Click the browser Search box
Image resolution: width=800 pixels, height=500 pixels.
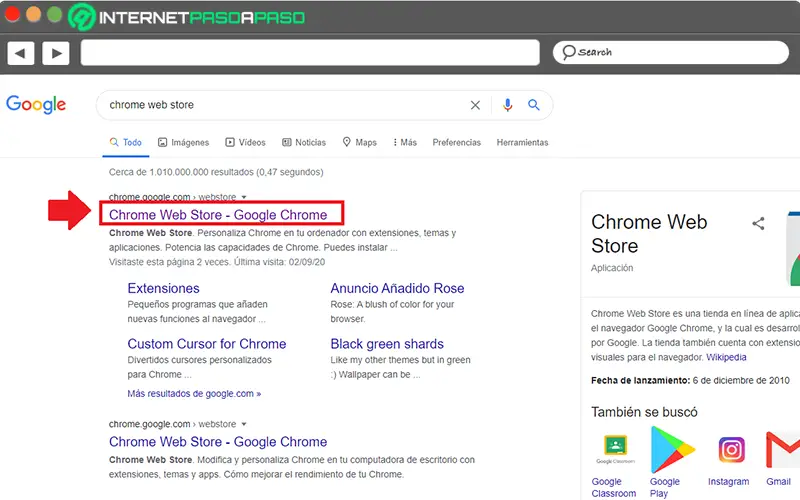(670, 52)
